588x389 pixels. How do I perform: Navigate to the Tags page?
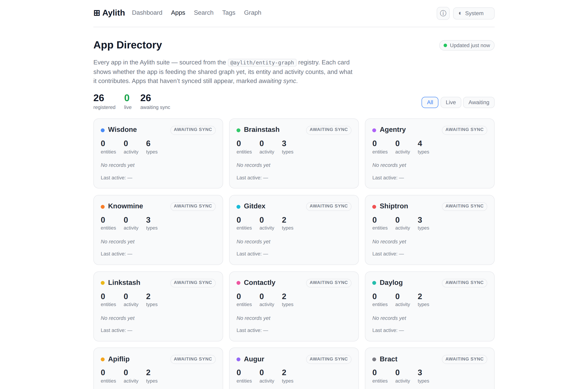point(229,13)
